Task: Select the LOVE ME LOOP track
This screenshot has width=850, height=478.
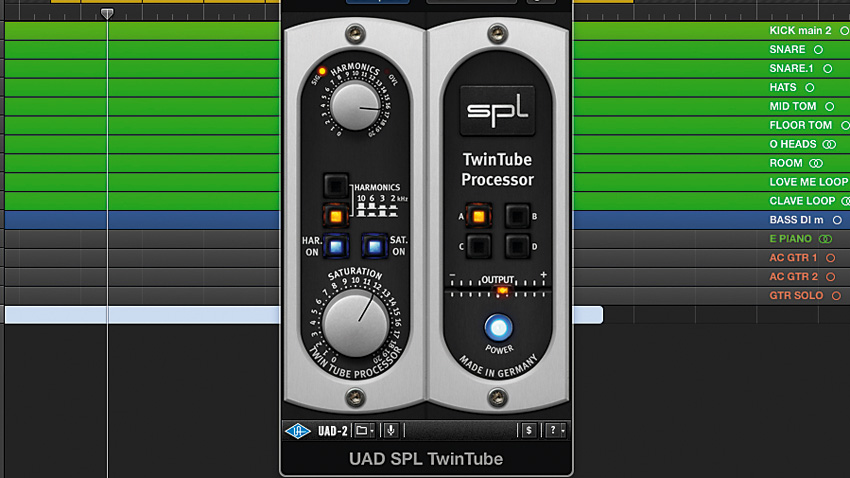Action: coord(808,182)
